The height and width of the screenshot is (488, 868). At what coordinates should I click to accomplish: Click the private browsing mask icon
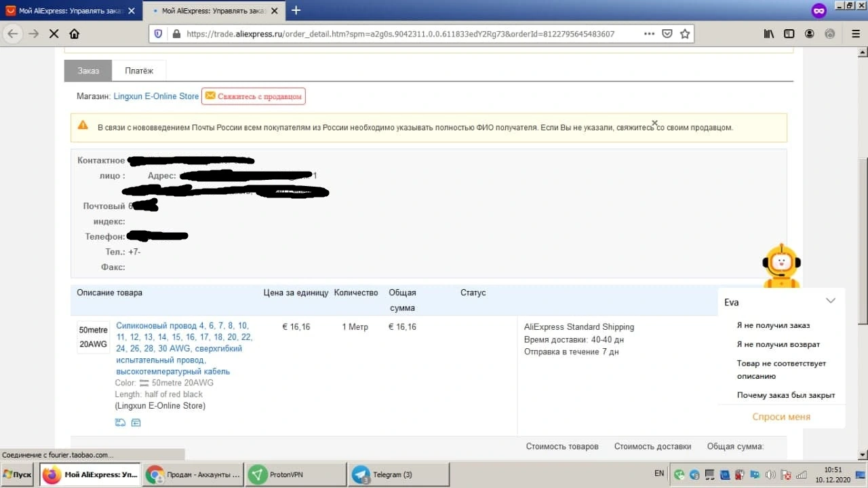819,11
